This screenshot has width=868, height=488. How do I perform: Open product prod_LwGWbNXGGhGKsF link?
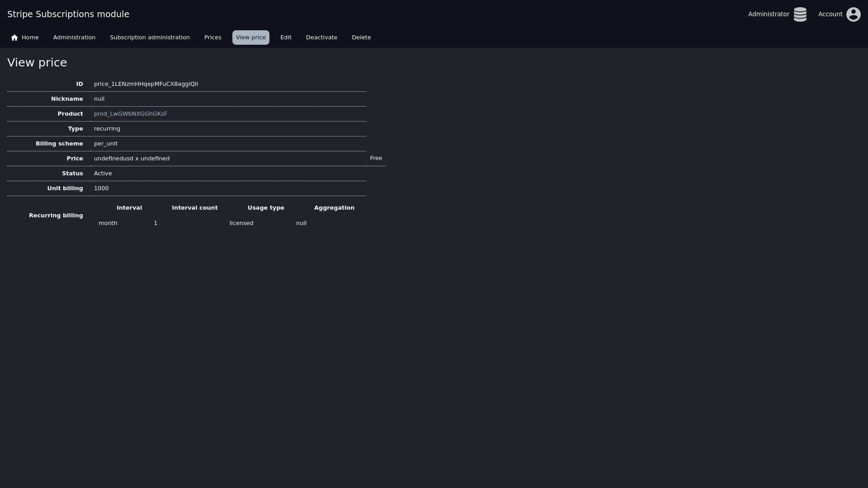(x=131, y=114)
